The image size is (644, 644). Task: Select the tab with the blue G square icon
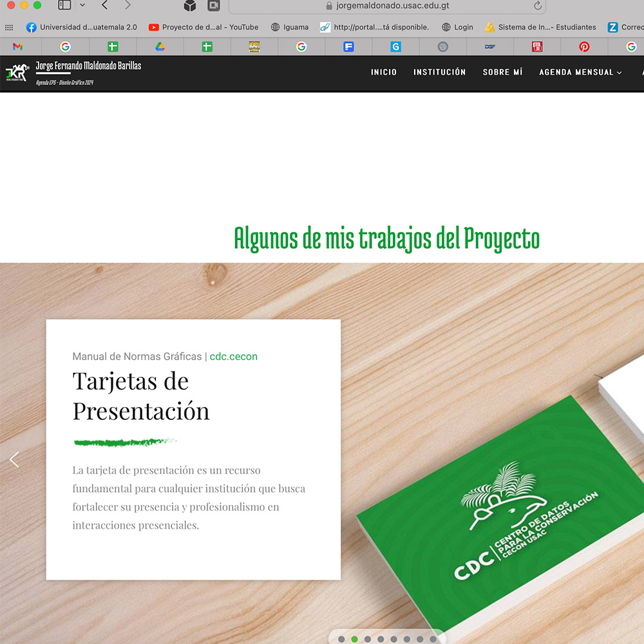(x=395, y=47)
